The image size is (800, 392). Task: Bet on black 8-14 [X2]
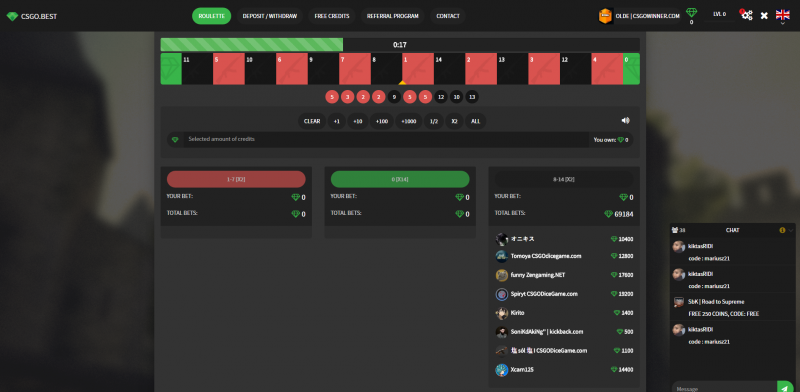tap(564, 179)
